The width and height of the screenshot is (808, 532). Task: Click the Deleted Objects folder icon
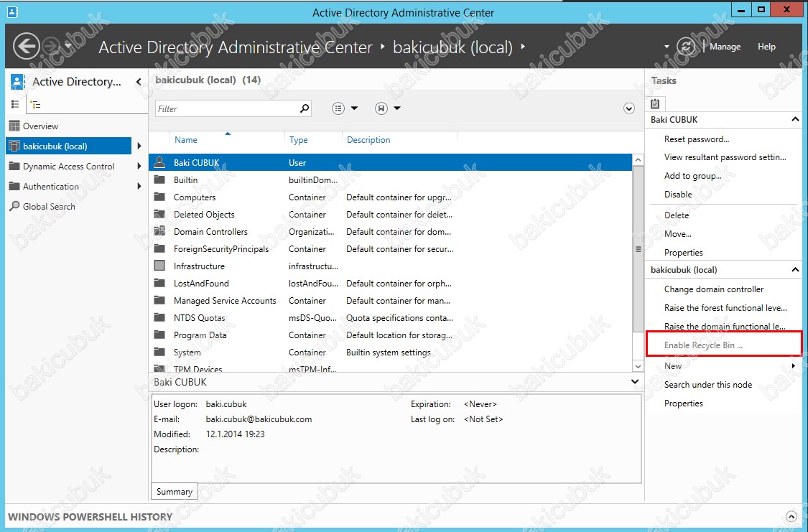click(x=159, y=214)
